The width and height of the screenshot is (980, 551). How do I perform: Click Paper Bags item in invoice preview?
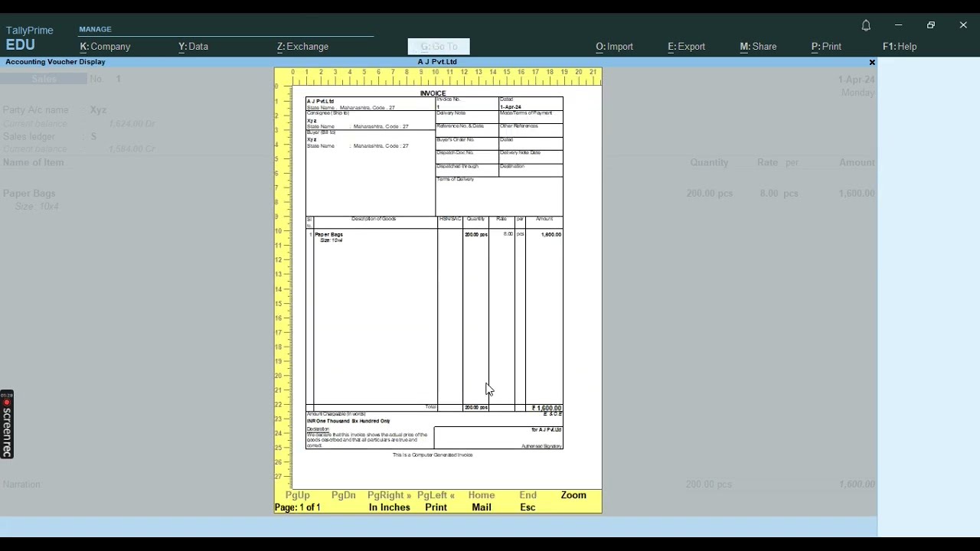click(x=328, y=234)
